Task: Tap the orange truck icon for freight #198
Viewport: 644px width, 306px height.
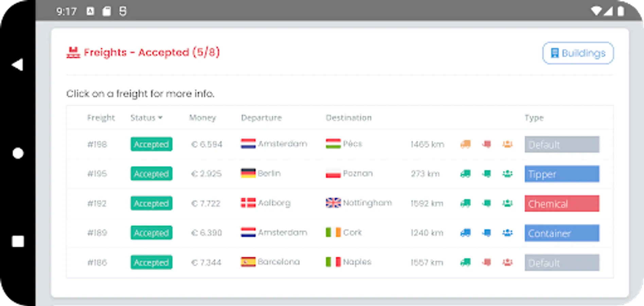Action: tap(465, 144)
